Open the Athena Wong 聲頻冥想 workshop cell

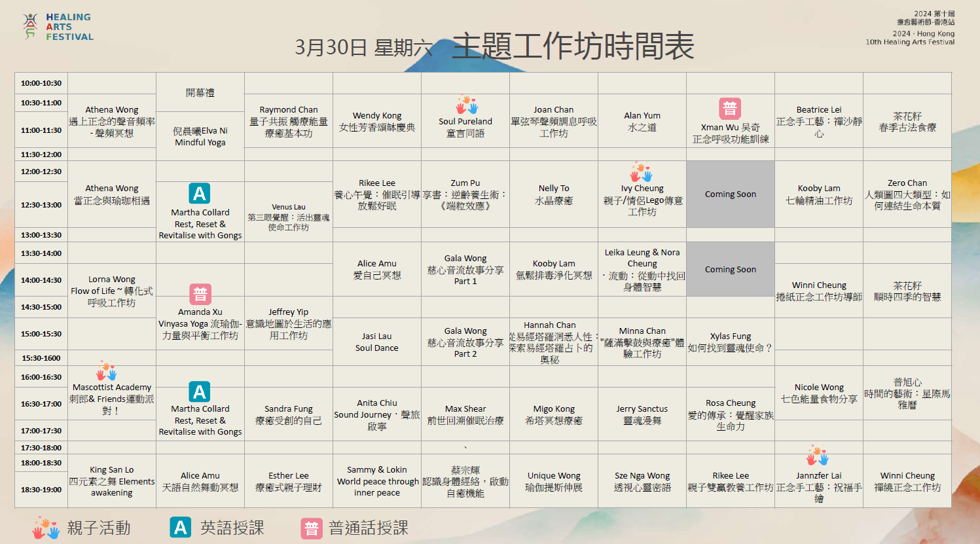click(x=112, y=121)
